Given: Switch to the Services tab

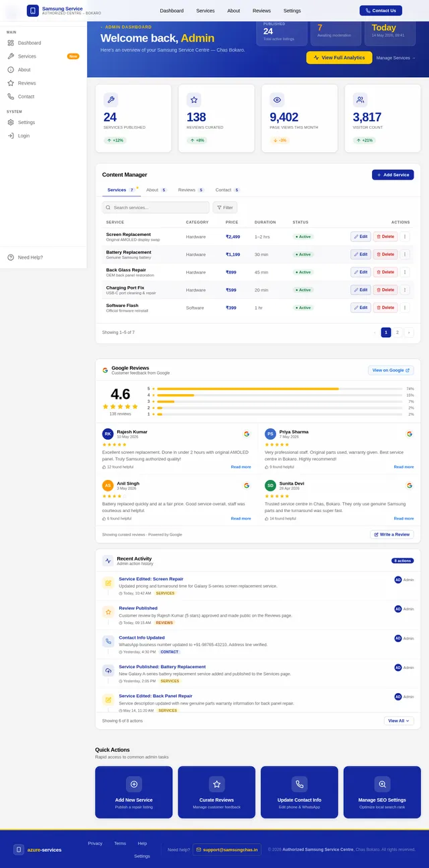Looking at the screenshot, I should click(121, 190).
